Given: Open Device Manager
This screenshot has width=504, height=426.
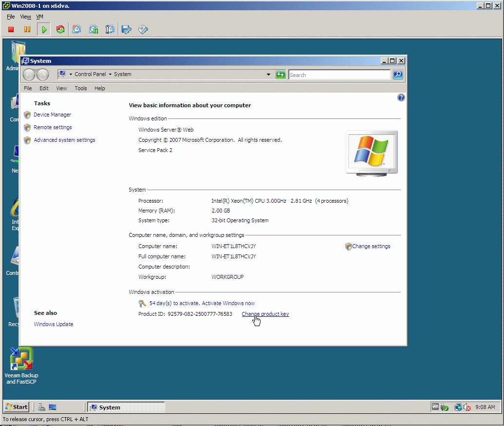Looking at the screenshot, I should coord(53,115).
